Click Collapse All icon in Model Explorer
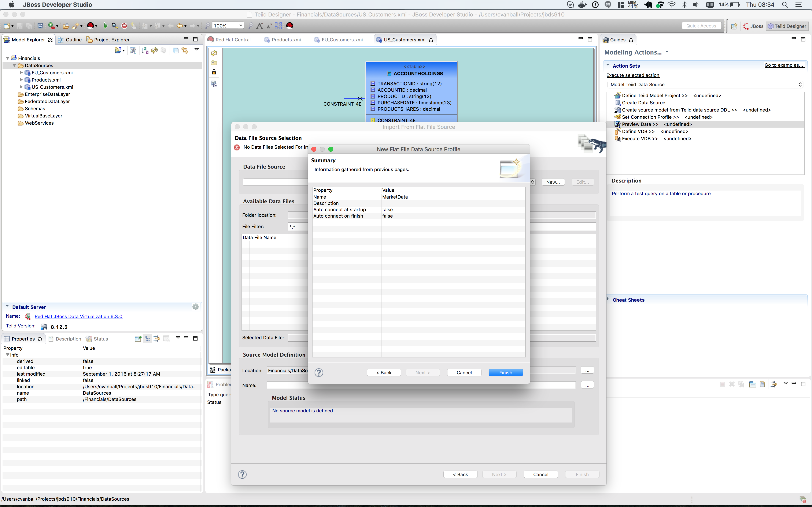Viewport: 812px width, 507px height. pos(176,50)
